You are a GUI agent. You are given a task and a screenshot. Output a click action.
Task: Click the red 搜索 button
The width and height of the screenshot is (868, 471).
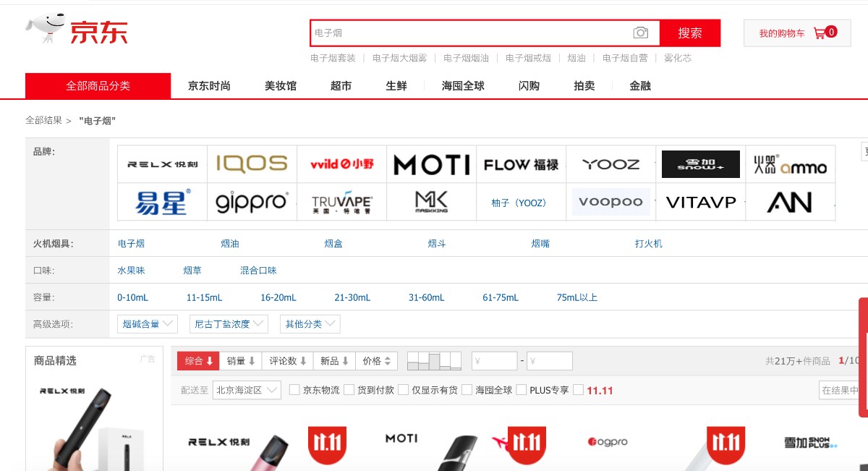pos(690,33)
